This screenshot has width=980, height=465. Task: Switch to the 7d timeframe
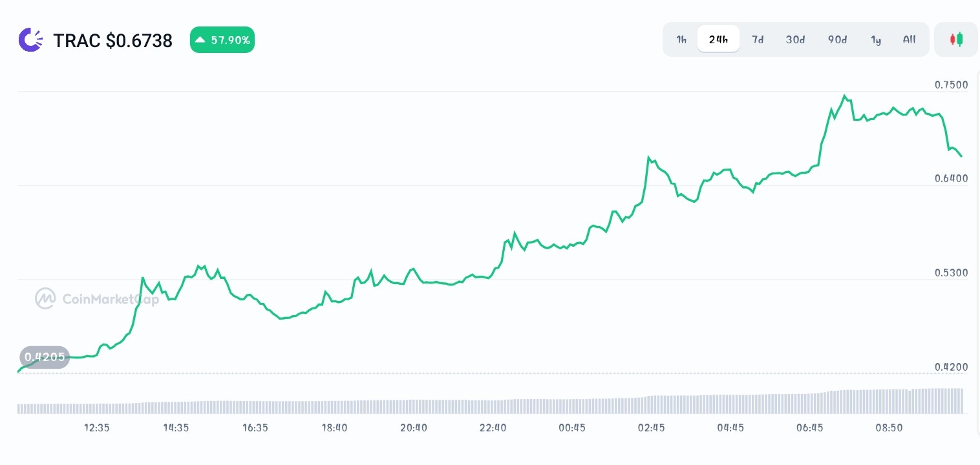tap(758, 39)
